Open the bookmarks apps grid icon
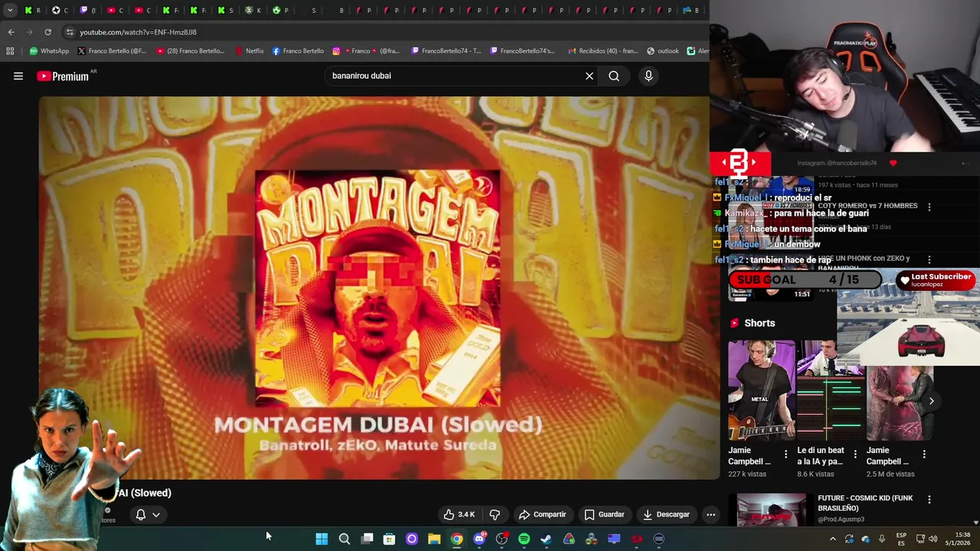The width and height of the screenshot is (980, 551). point(10,51)
